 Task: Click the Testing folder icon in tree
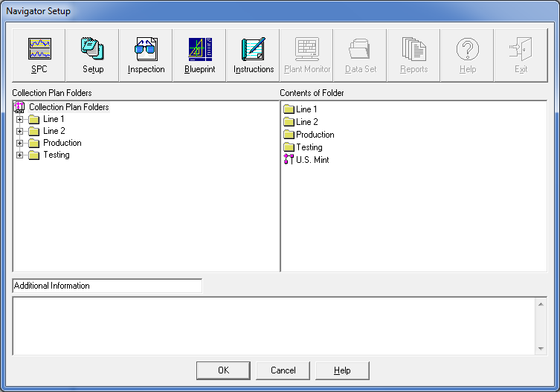point(34,155)
